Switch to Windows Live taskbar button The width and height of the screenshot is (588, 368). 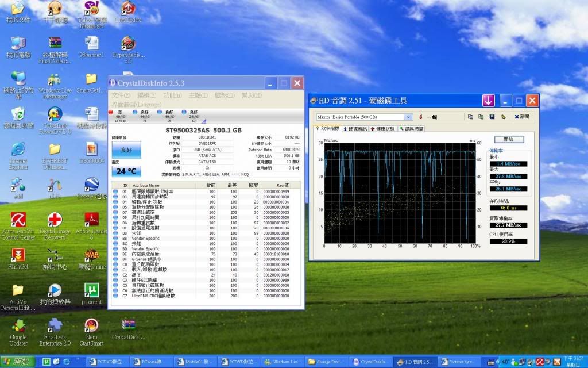coord(283,362)
